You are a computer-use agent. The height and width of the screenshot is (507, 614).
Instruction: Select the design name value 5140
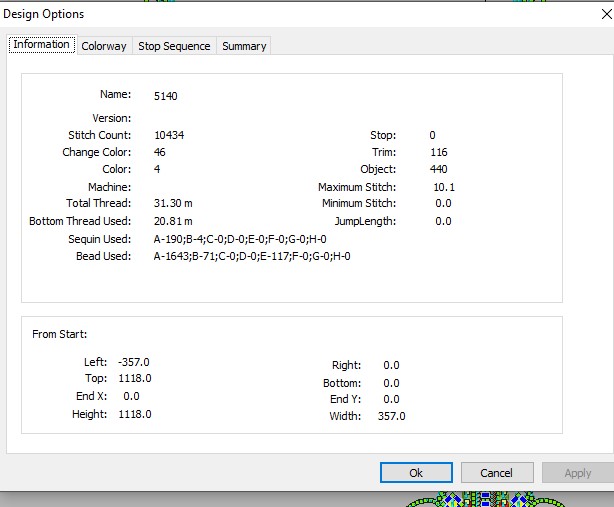(x=166, y=96)
